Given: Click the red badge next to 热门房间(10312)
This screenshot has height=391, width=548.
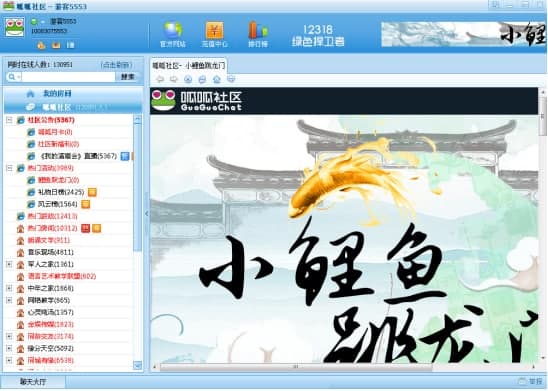Looking at the screenshot, I should 86,228.
